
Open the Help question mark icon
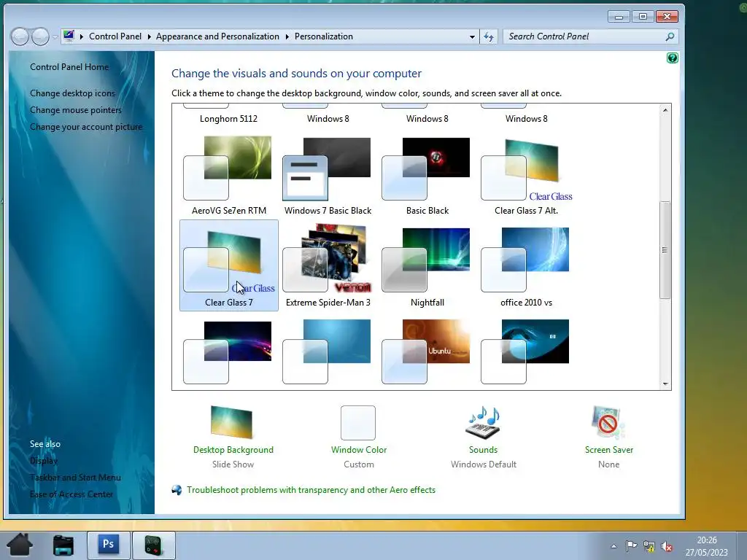tap(672, 58)
